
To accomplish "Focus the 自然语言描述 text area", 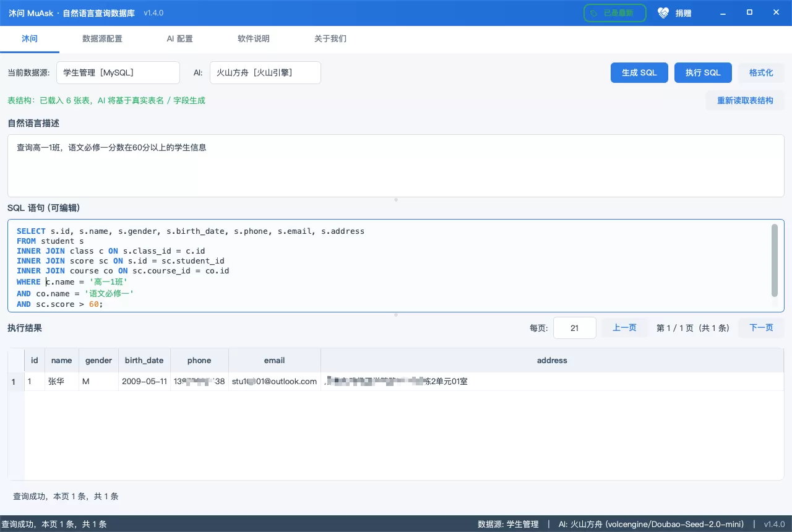I will (395, 166).
